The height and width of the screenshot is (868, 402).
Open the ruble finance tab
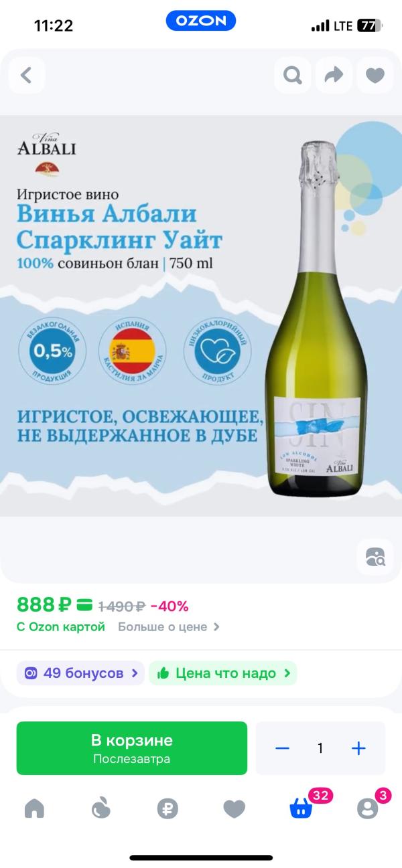[167, 808]
